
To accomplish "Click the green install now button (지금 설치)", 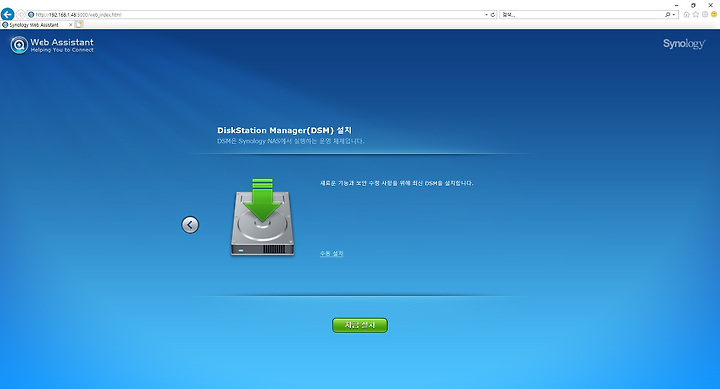I will (360, 325).
